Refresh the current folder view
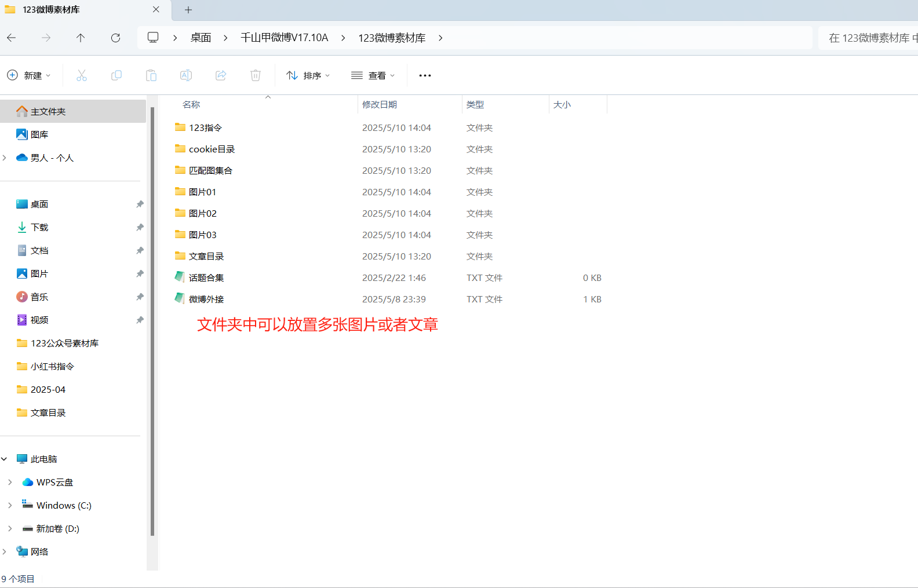Screen dimensions: 918x588 (x=115, y=38)
